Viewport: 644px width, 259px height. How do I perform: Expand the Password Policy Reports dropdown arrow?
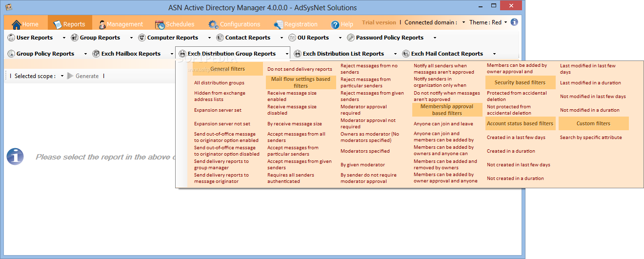tap(435, 38)
